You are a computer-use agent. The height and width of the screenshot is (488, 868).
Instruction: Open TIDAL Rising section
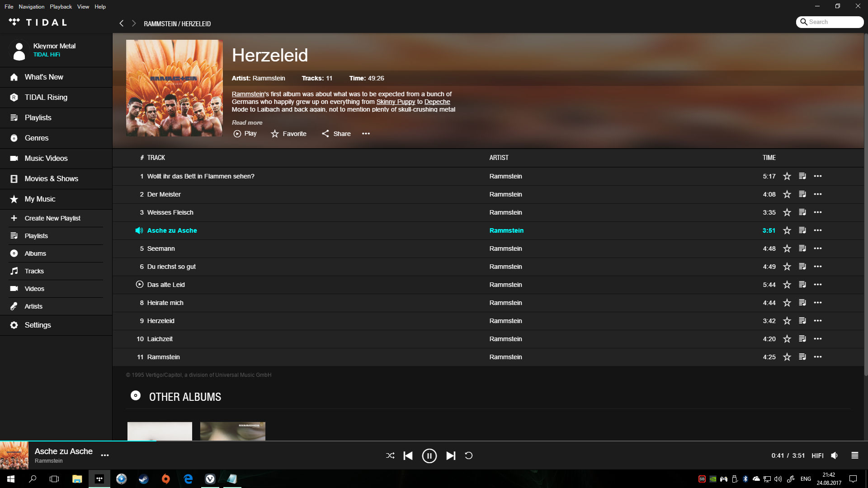click(x=56, y=98)
